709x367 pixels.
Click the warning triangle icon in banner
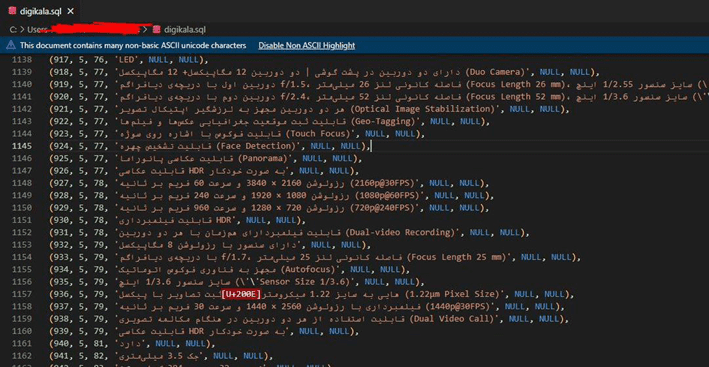(12, 46)
